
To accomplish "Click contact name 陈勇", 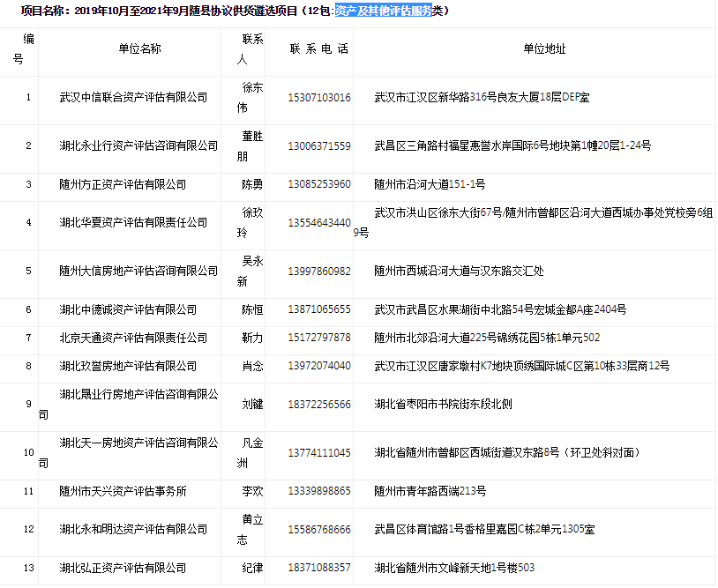I will [252, 184].
